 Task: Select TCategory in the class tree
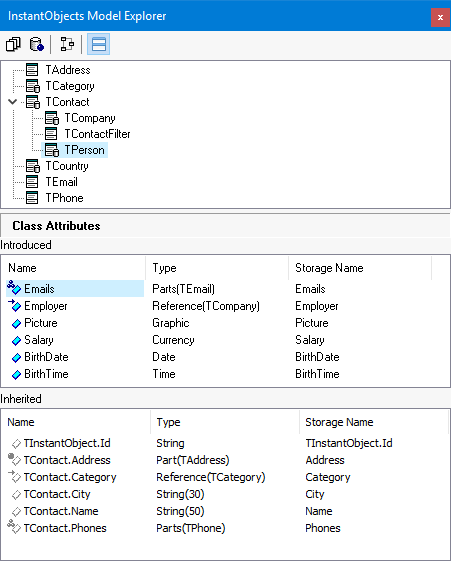point(70,86)
